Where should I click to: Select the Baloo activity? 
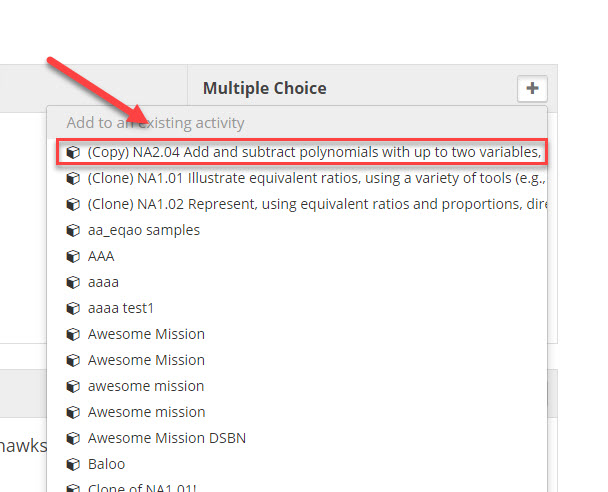pyautogui.click(x=297, y=464)
